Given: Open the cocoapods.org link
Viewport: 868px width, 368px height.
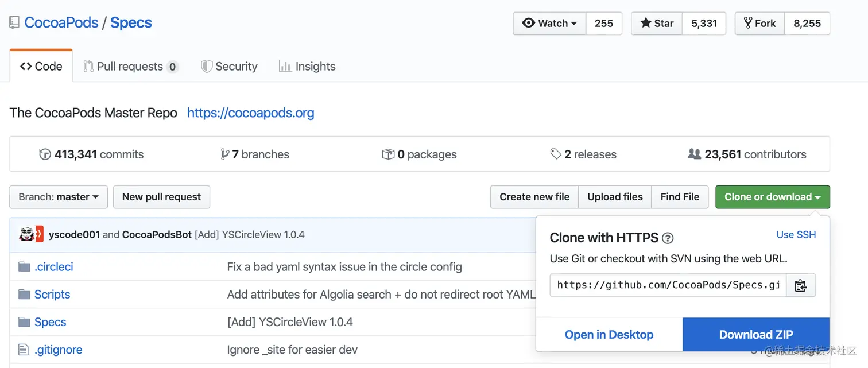Looking at the screenshot, I should pyautogui.click(x=250, y=113).
